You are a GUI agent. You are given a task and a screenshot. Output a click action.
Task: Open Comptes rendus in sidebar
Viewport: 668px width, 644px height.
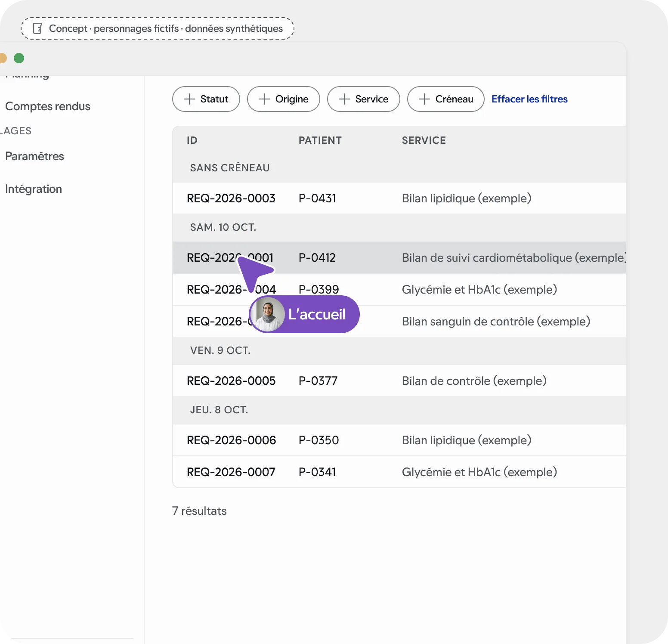click(x=48, y=106)
